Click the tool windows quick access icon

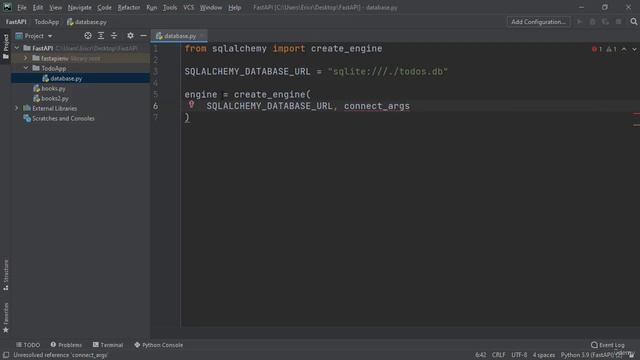[6, 355]
